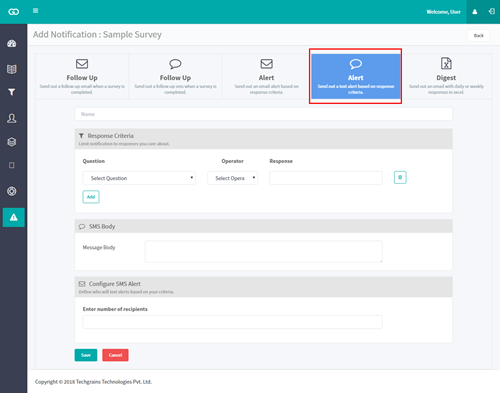Click the Add criteria button
This screenshot has height=393, width=500.
click(91, 197)
